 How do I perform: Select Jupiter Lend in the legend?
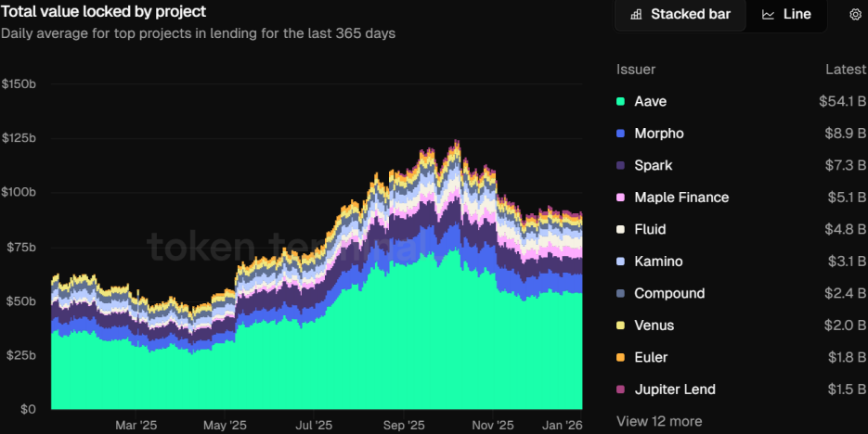click(674, 389)
